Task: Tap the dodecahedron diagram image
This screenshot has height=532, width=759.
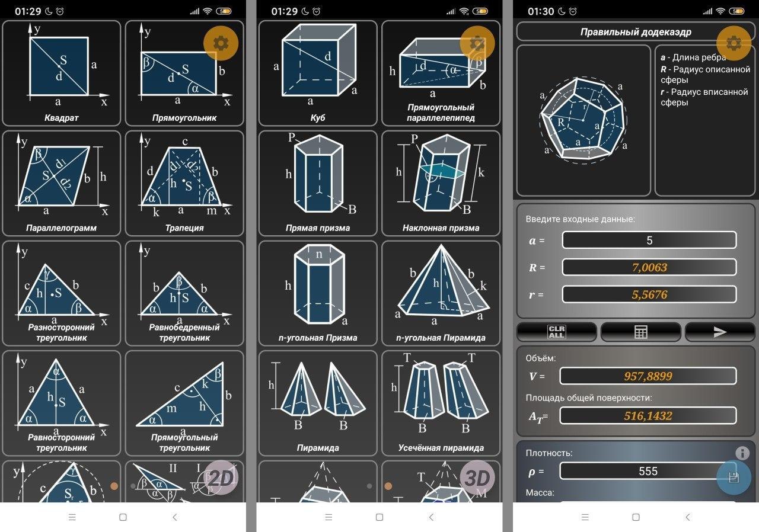Action: [583, 120]
